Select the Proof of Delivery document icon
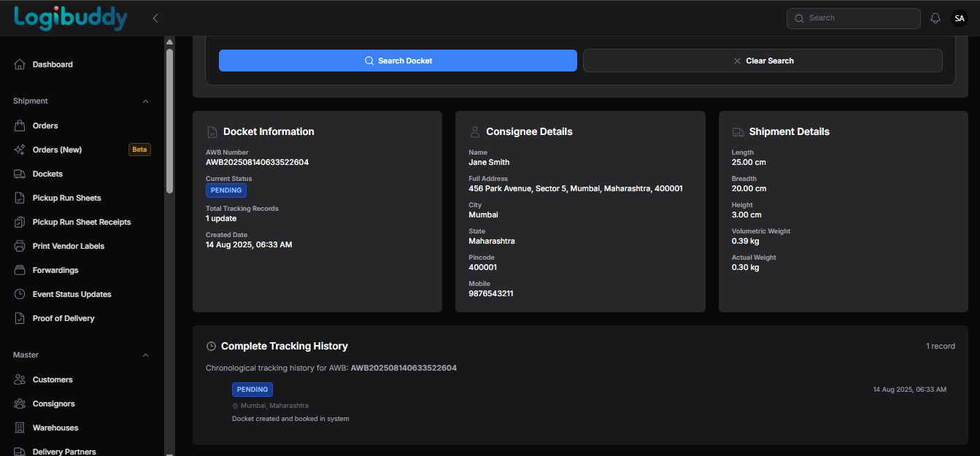 (x=19, y=318)
